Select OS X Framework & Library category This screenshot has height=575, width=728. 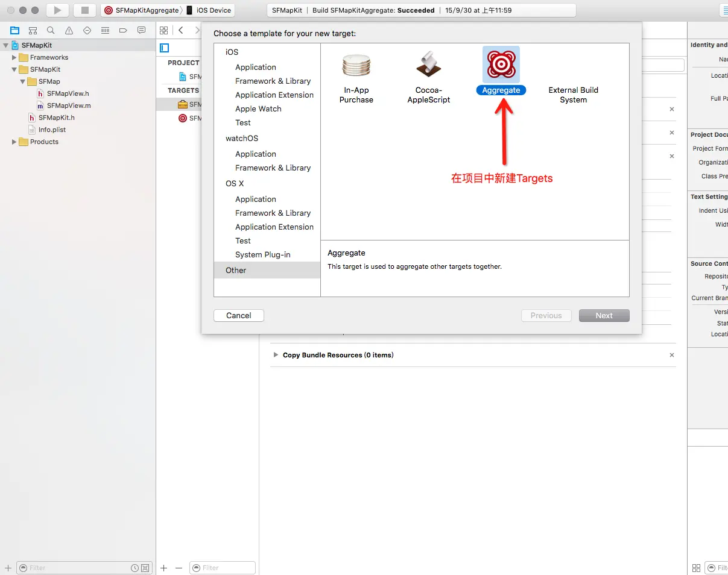pyautogui.click(x=273, y=213)
